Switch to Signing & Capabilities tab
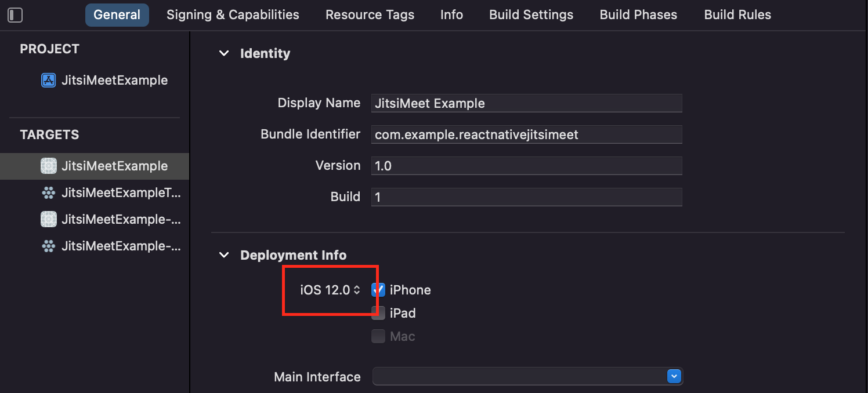This screenshot has height=393, width=868. (233, 15)
